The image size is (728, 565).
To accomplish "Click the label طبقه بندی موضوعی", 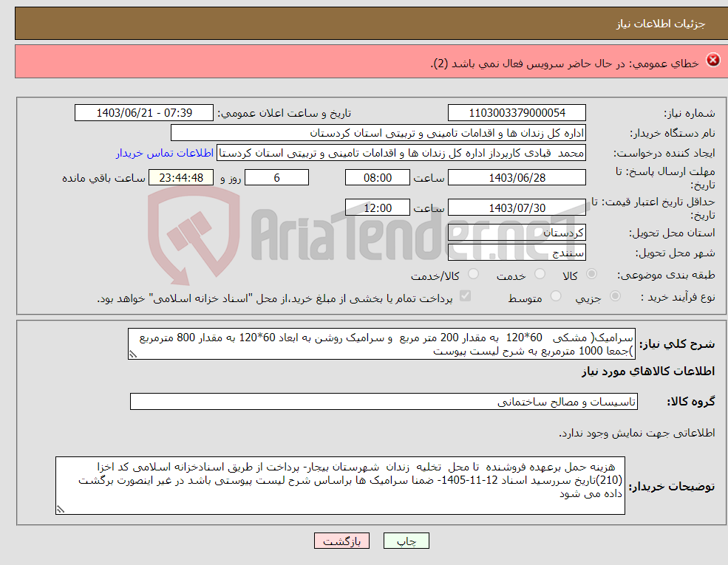I will coord(666,275).
